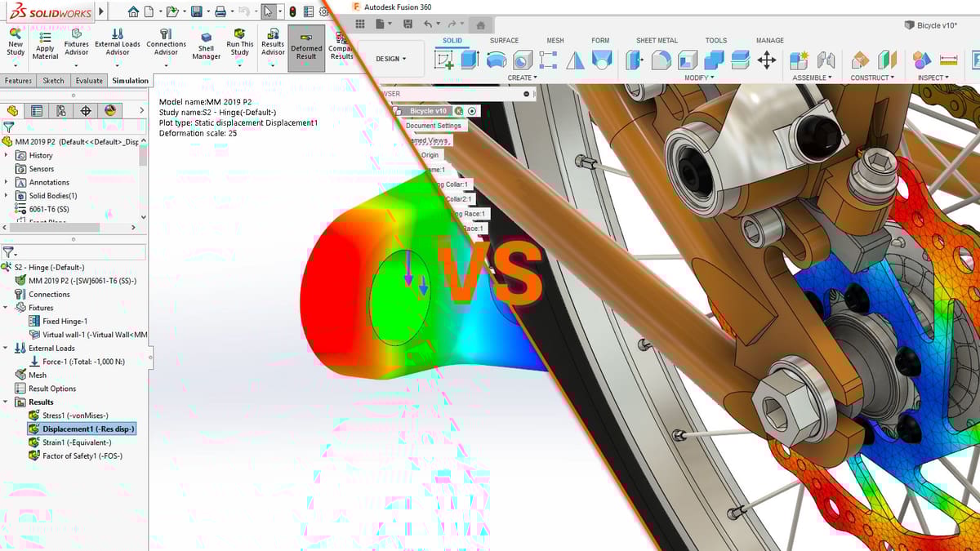This screenshot has width=980, height=551.
Task: Open the PropertyManager tab icon
Action: 37,110
